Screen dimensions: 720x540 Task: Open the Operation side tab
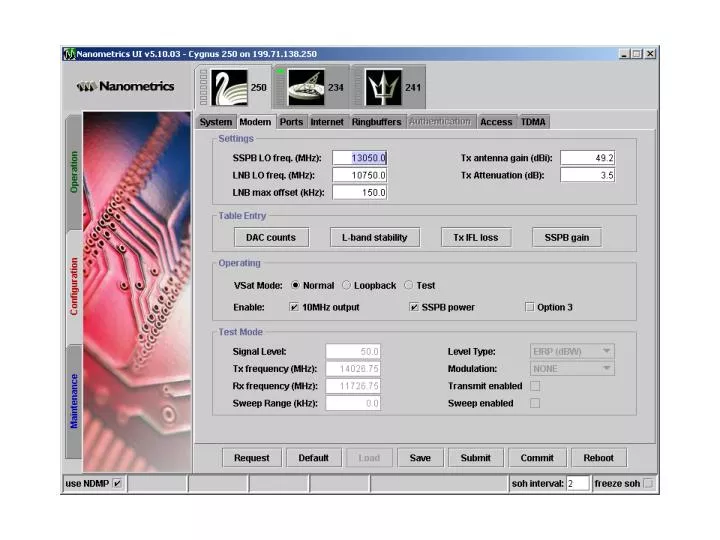pyautogui.click(x=74, y=172)
